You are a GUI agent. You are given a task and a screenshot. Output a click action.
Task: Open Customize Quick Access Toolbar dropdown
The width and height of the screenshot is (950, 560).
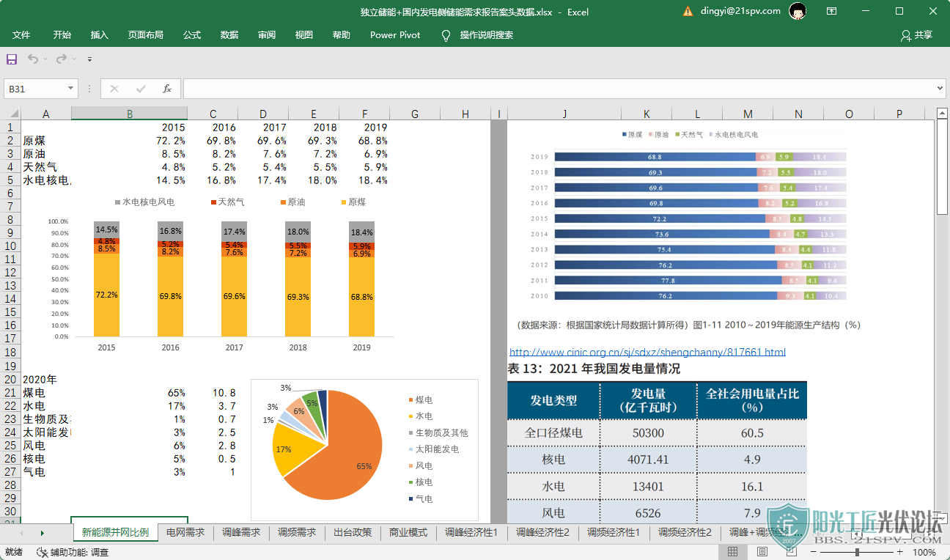pyautogui.click(x=89, y=59)
